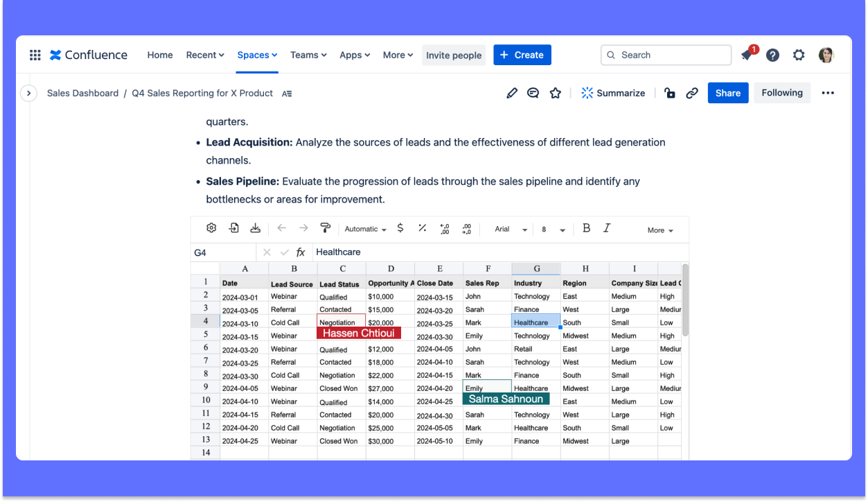Open the Automatic number format dropdown
The width and height of the screenshot is (868, 502).
tap(365, 230)
